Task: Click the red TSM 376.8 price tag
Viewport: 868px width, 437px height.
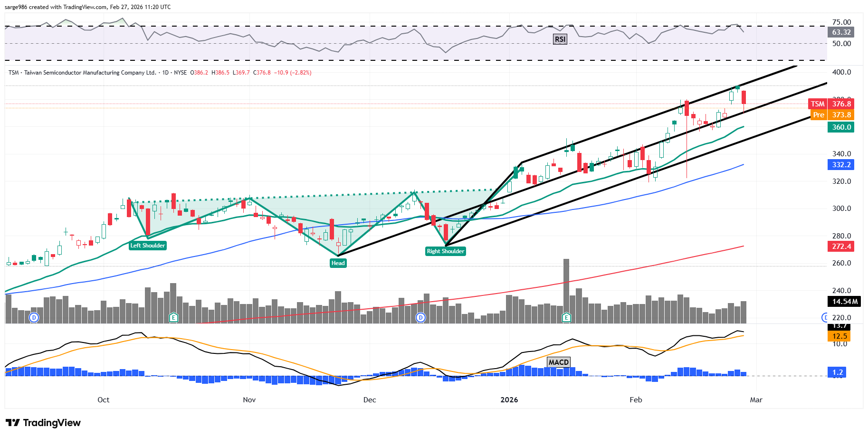Action: [831, 104]
